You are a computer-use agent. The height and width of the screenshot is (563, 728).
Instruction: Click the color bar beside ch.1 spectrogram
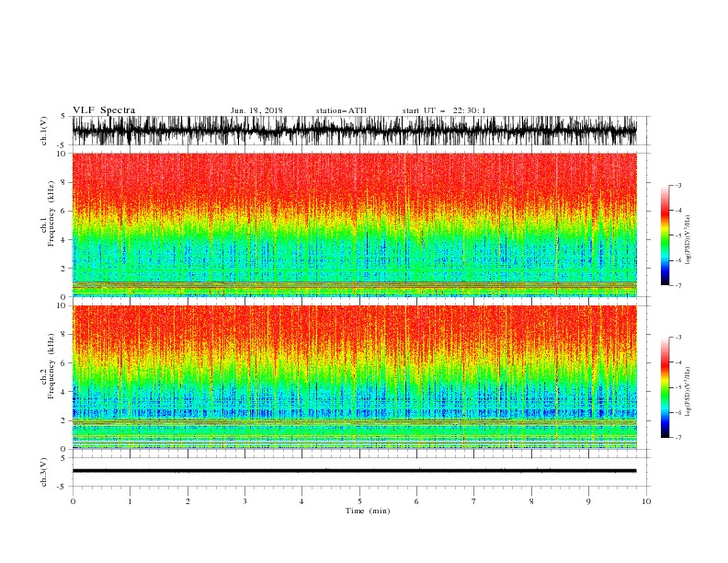[x=665, y=236]
